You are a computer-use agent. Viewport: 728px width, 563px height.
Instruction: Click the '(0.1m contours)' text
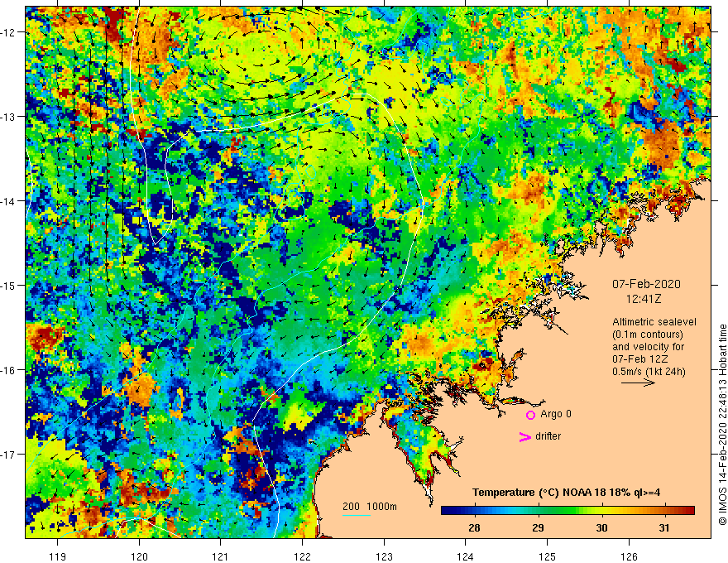(x=648, y=334)
